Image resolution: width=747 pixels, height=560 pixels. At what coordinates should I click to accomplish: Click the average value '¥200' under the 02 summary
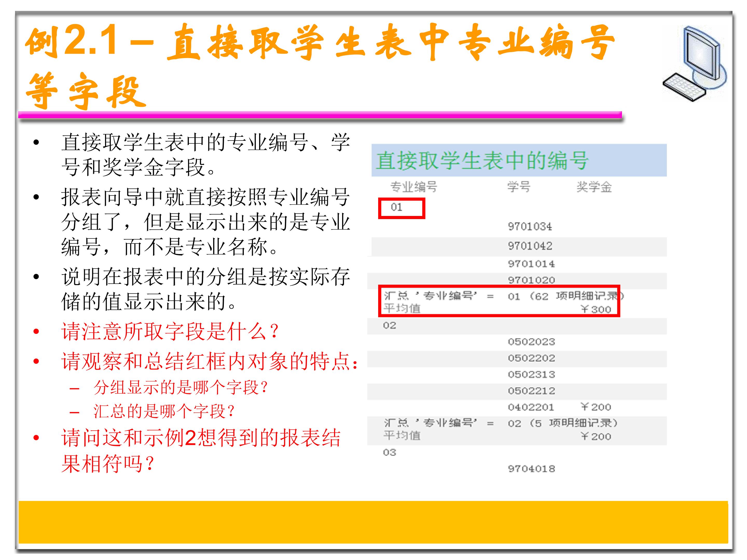pos(596,436)
